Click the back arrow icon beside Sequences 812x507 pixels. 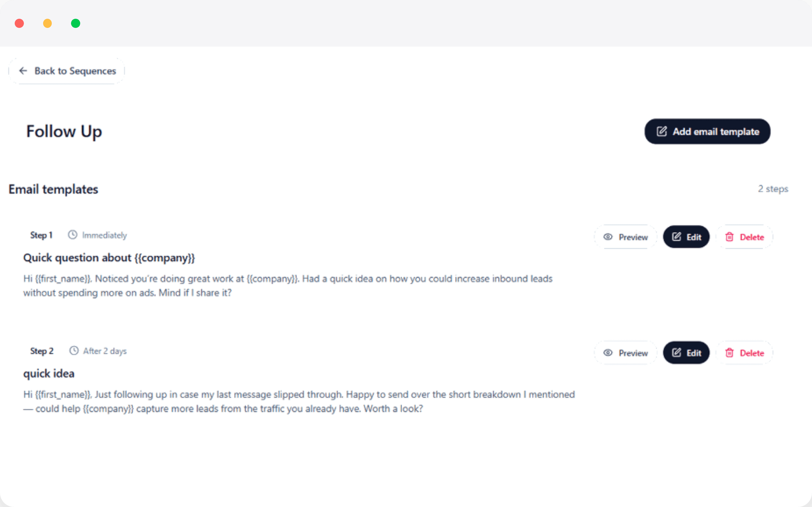[x=23, y=71]
